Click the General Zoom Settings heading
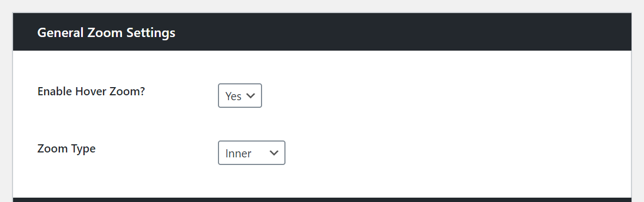The height and width of the screenshot is (202, 644). point(106,33)
